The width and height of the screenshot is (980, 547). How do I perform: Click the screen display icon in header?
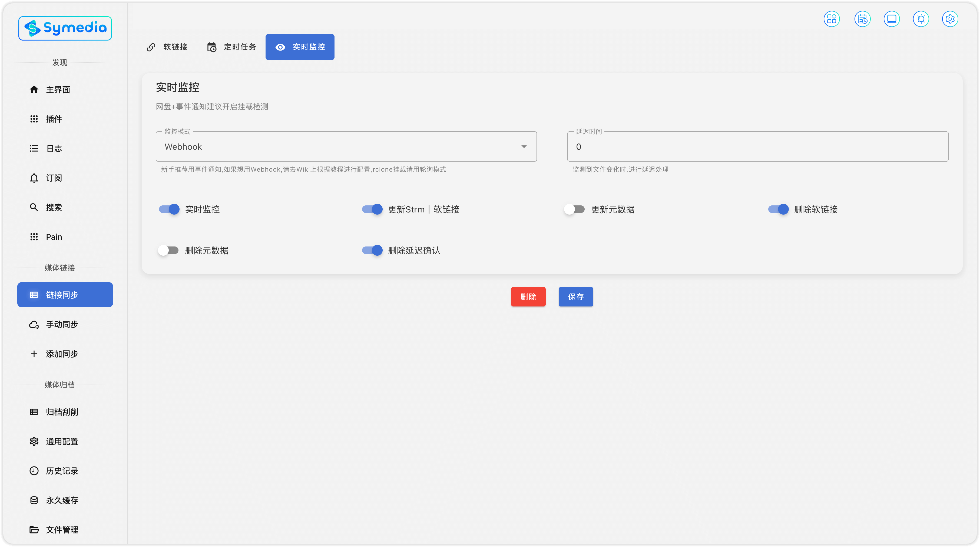point(891,19)
